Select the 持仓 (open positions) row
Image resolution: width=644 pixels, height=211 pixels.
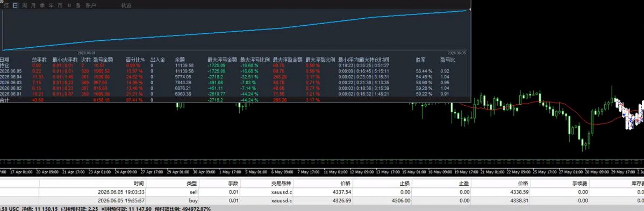(235, 66)
